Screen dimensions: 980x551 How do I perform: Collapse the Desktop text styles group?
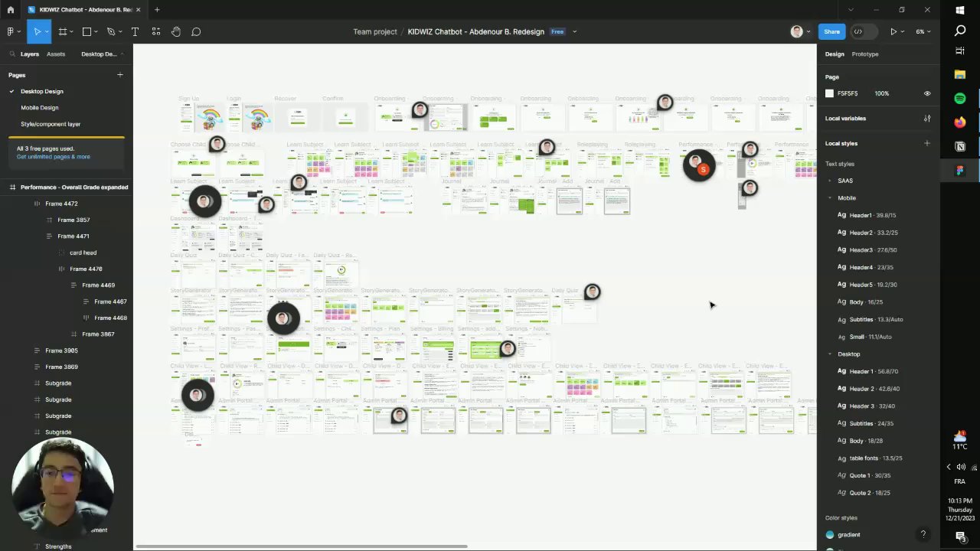[830, 354]
